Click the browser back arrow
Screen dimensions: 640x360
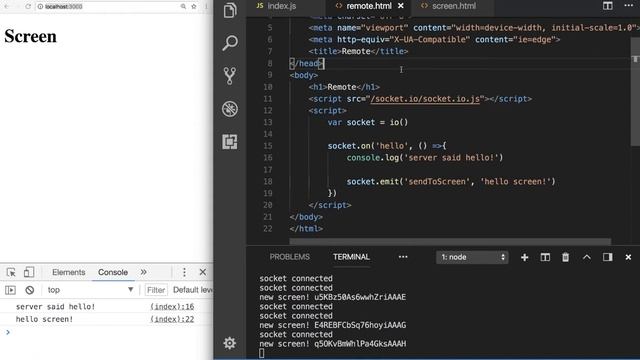pos(7,7)
